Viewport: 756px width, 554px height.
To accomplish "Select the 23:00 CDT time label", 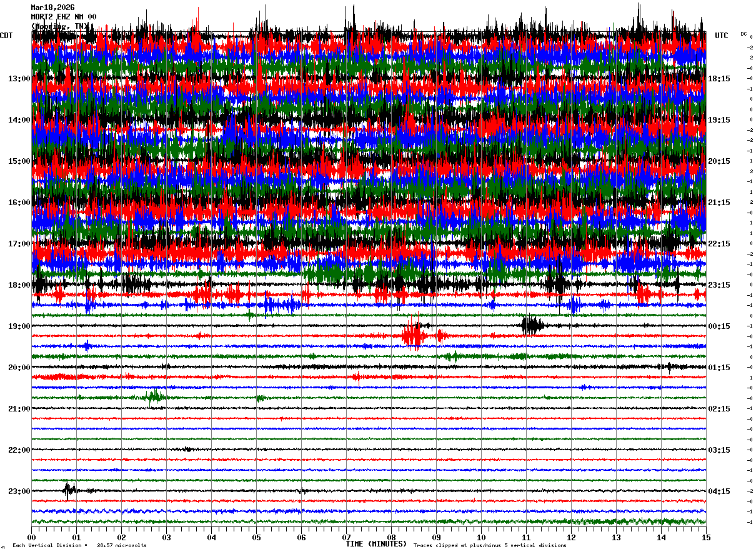I will 19,491.
